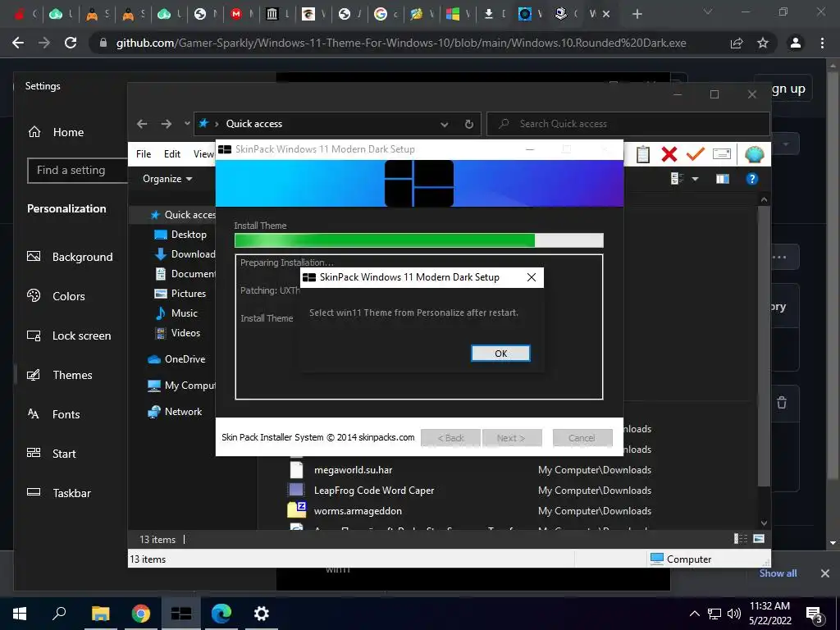Click OK in the SkinPack message dialog
Viewport: 840px width, 630px height.
500,354
